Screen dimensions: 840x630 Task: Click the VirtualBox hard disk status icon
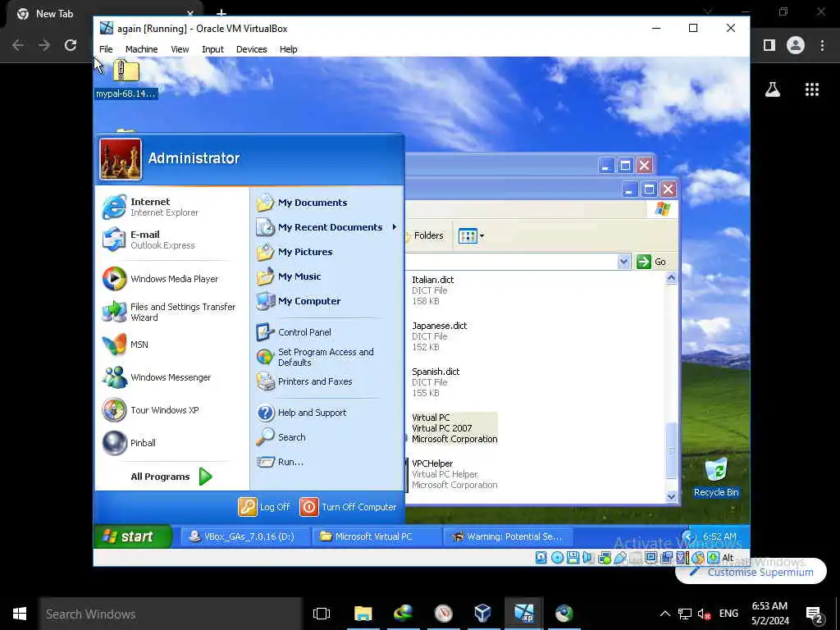(541, 558)
